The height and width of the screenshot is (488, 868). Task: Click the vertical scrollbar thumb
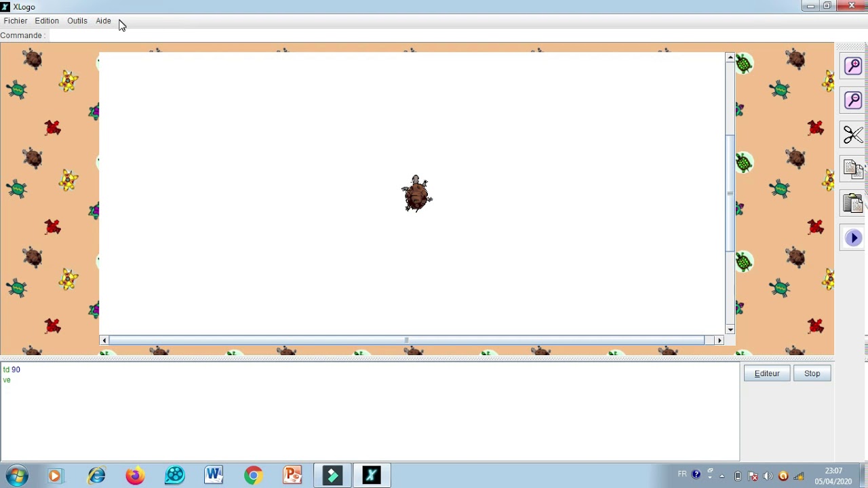730,193
